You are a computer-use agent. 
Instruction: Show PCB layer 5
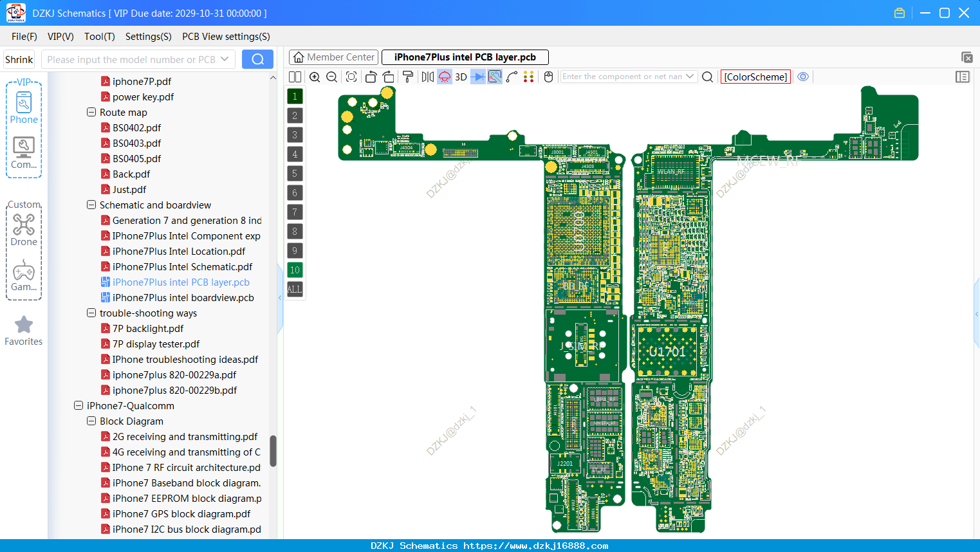pos(295,173)
